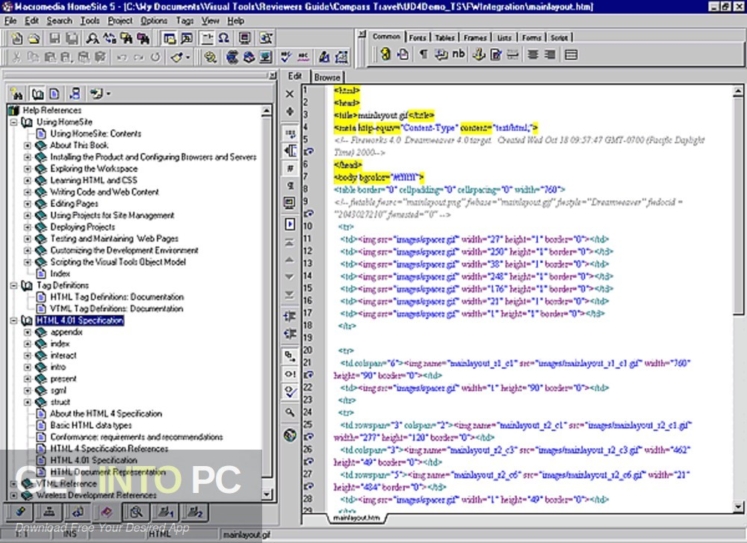
Task: Click the help tree scrollbar down arrow
Action: click(x=267, y=494)
